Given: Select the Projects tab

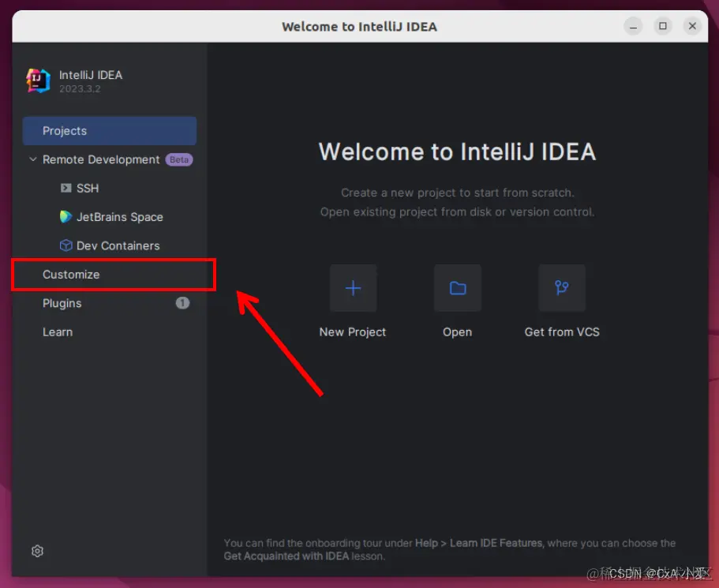Looking at the screenshot, I should pos(110,131).
